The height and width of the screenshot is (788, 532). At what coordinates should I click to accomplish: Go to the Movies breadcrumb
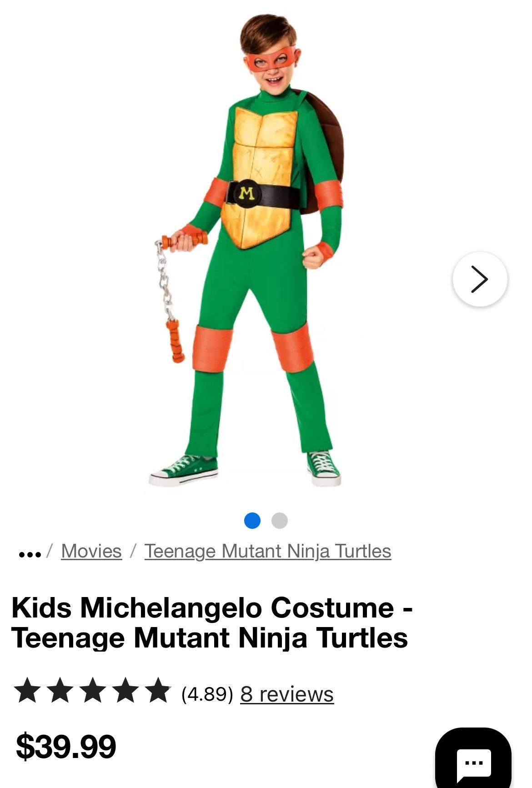[91, 551]
